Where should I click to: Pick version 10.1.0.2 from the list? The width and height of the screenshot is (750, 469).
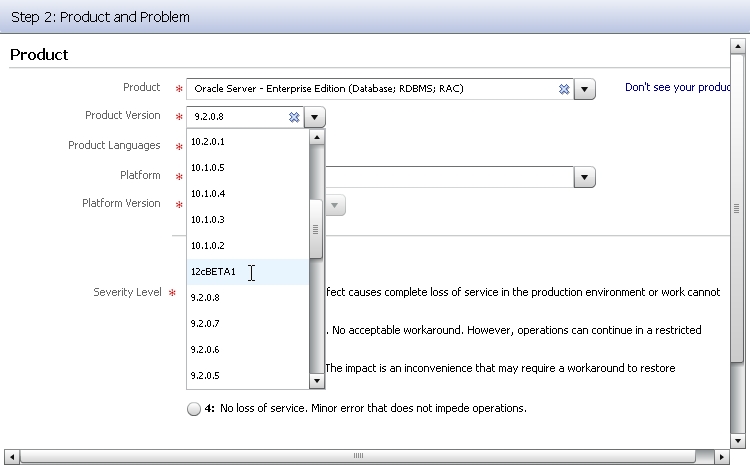click(248, 246)
